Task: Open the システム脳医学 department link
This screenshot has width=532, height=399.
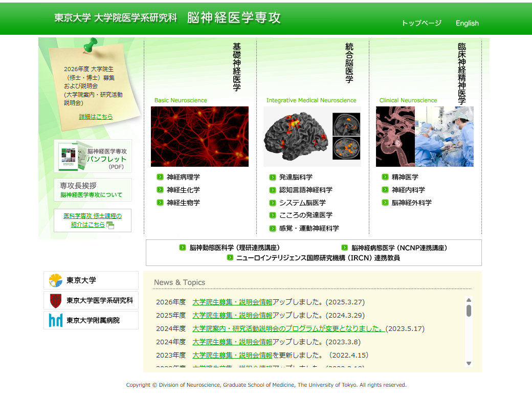Action: tap(302, 203)
